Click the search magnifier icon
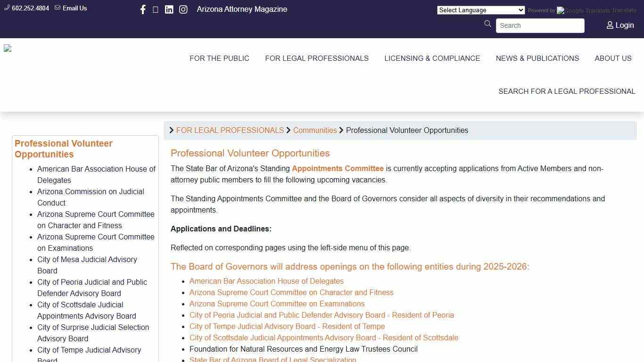This screenshot has width=644, height=362. pos(487,24)
